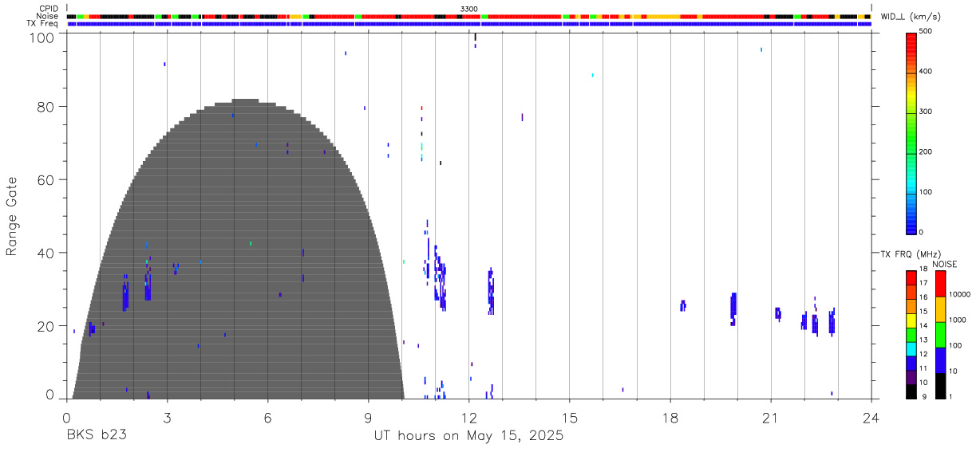The height and width of the screenshot is (452, 980).
Task: Click the x-axis tick label 15
Action: 569,417
